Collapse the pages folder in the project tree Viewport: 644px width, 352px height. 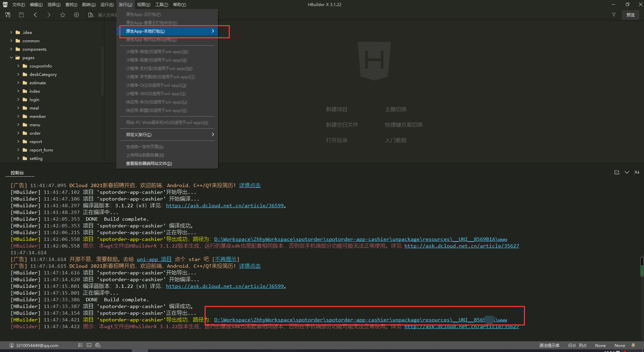12,57
